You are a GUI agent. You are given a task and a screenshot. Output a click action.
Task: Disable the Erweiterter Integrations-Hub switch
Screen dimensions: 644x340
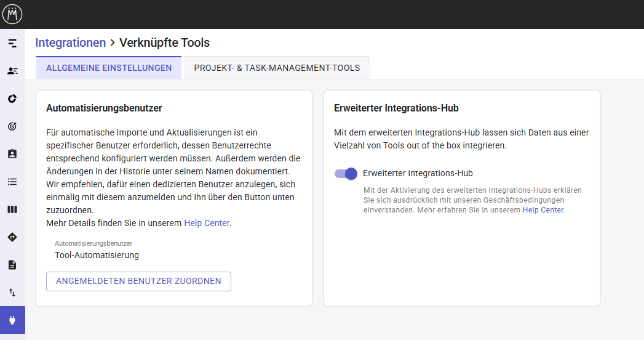pyautogui.click(x=346, y=174)
